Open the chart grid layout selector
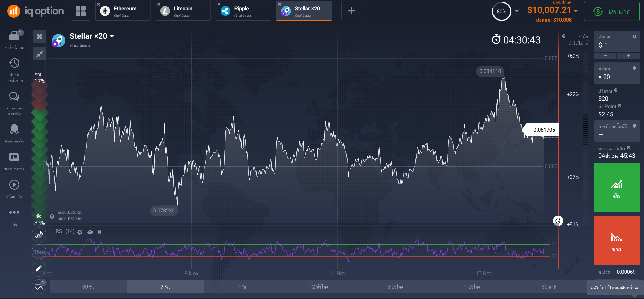Screen dimensions: 644x299 click(x=81, y=11)
